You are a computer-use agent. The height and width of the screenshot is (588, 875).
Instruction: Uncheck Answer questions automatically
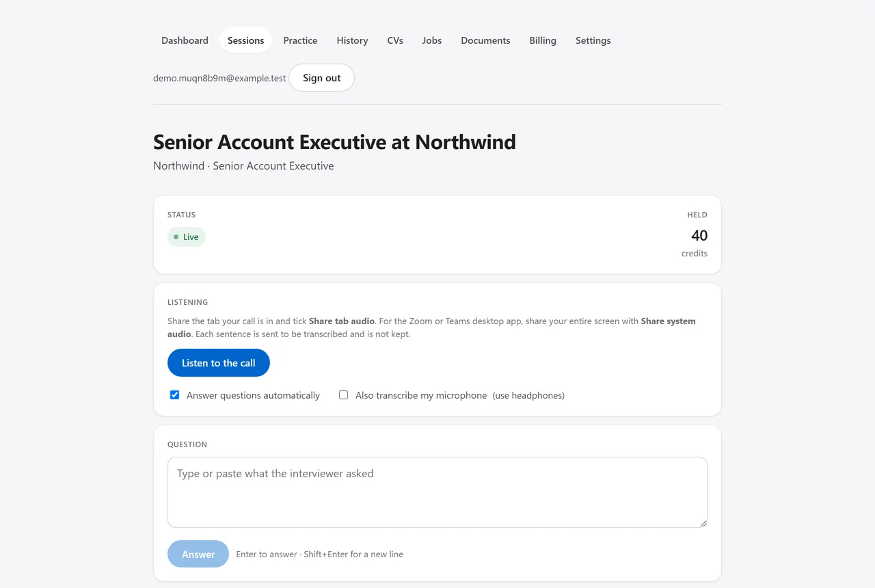click(x=175, y=395)
